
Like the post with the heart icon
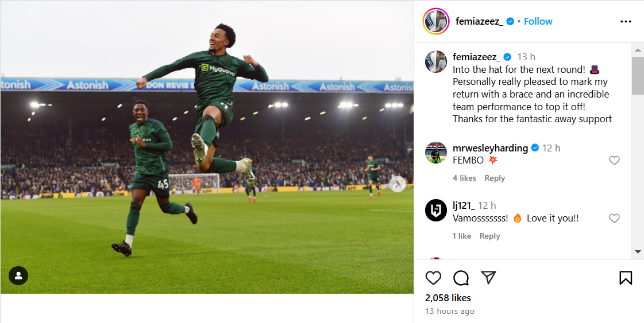pos(433,278)
